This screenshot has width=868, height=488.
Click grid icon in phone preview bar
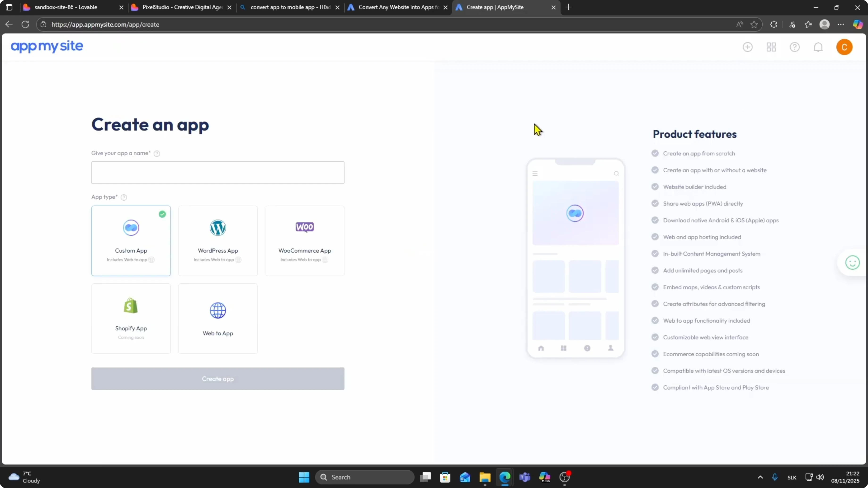click(563, 348)
